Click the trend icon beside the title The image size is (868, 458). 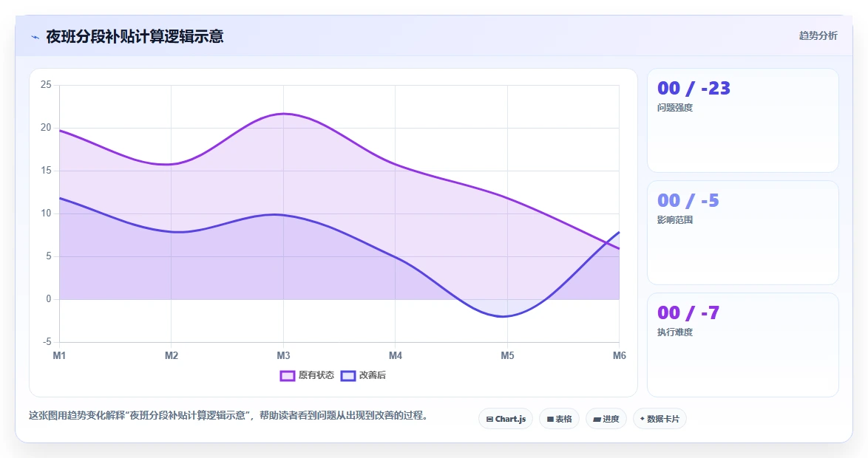click(35, 37)
